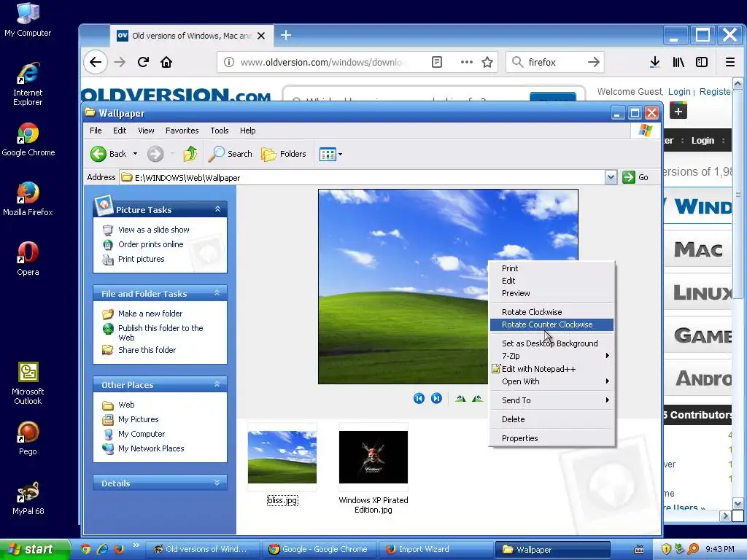
Task: Open My Computer desktop icon
Action: pyautogui.click(x=28, y=20)
